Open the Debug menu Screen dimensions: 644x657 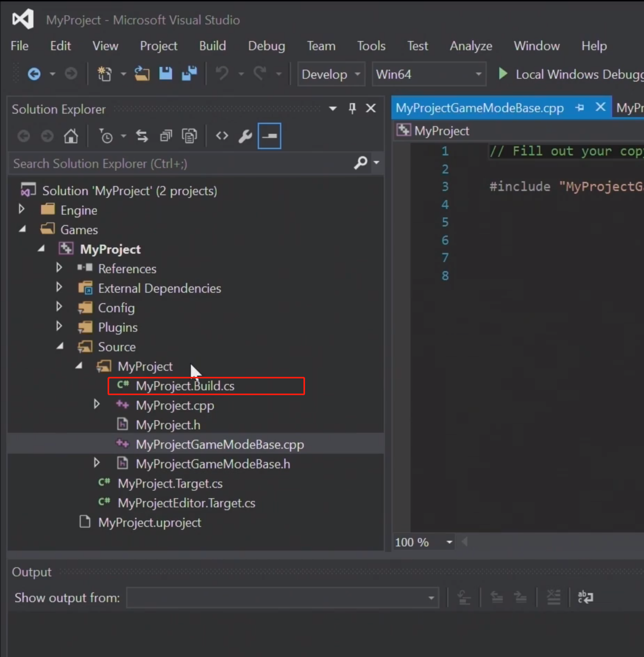[x=267, y=46]
